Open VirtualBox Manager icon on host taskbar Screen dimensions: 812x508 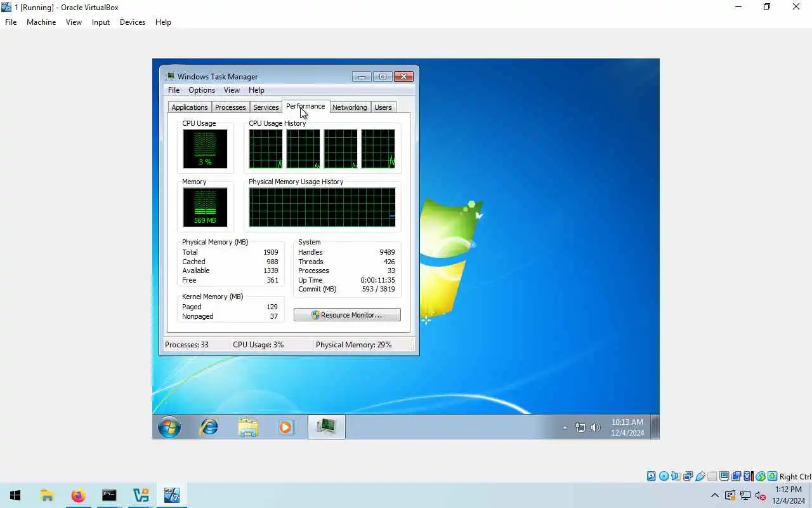point(140,495)
